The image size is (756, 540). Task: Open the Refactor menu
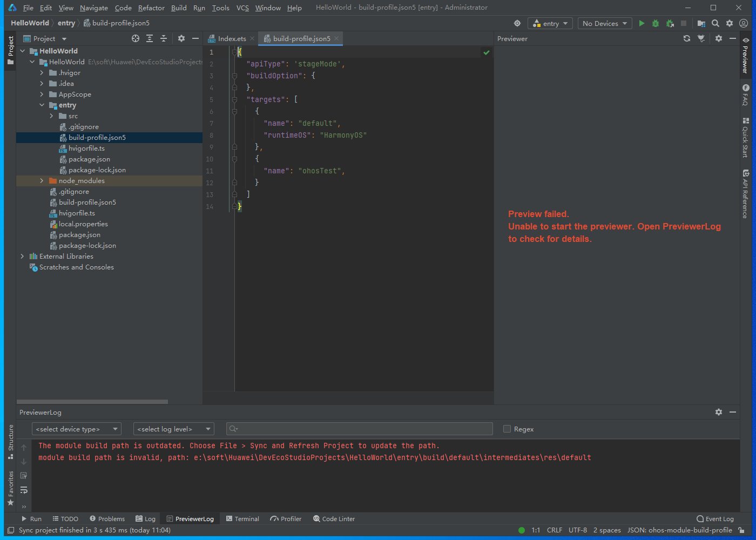tap(151, 8)
